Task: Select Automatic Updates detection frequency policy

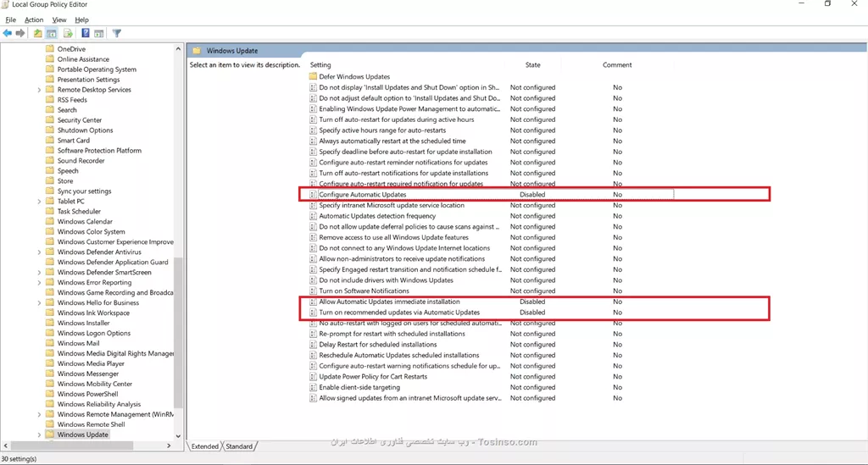Action: click(x=377, y=216)
